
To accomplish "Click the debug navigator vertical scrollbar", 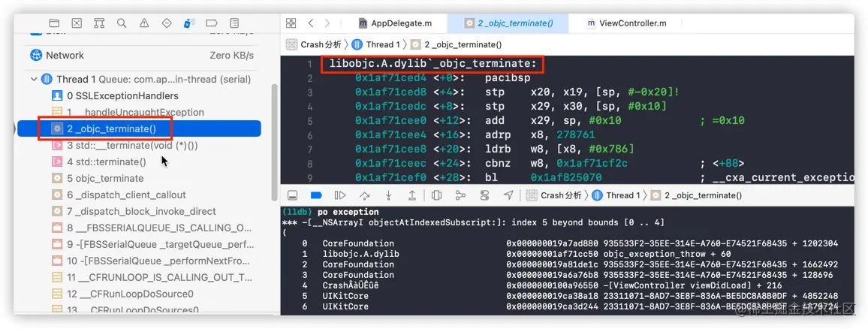I will pos(274,143).
